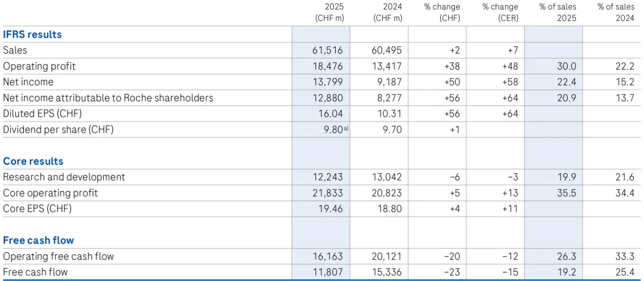Click the Net income row label

click(28, 82)
